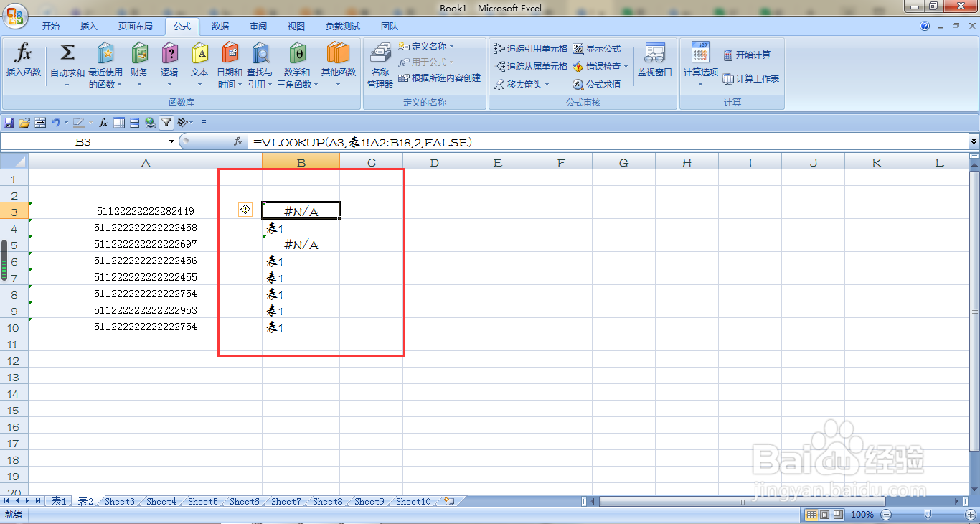Open Define Name (定义名称) dropdown arrow
This screenshot has height=524, width=980.
coord(452,47)
